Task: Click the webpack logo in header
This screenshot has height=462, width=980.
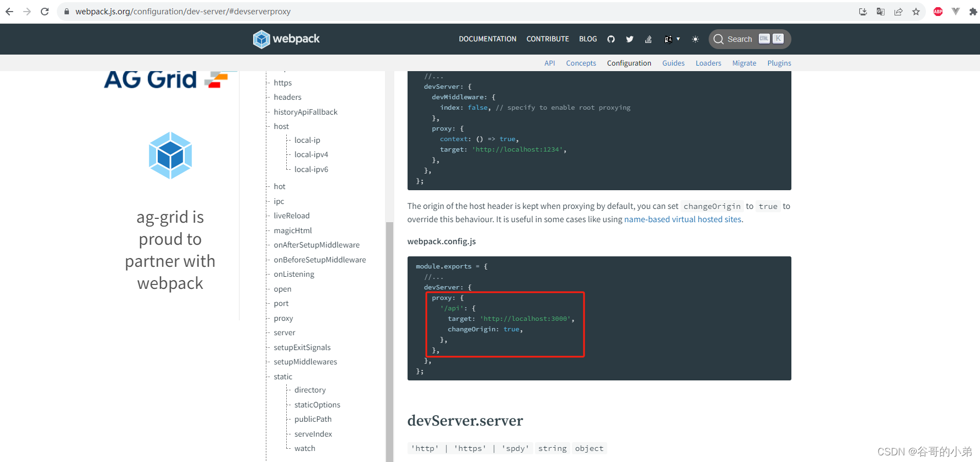Action: click(x=286, y=39)
